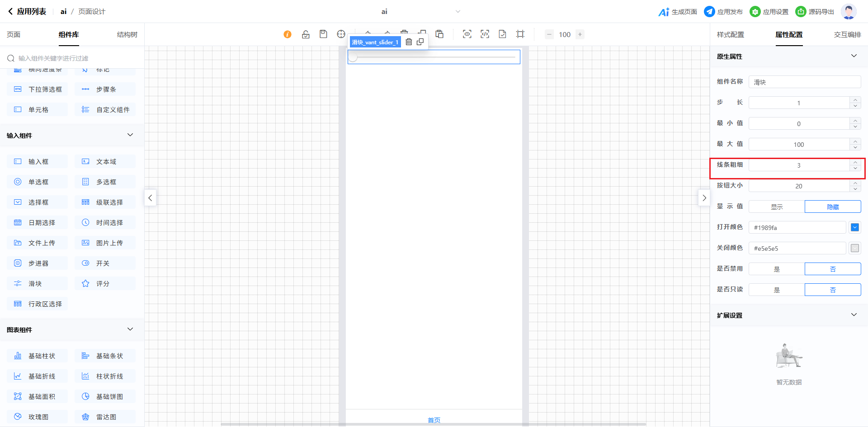Open the 打开颜色 blue color swatch
The width and height of the screenshot is (868, 427).
pos(854,228)
